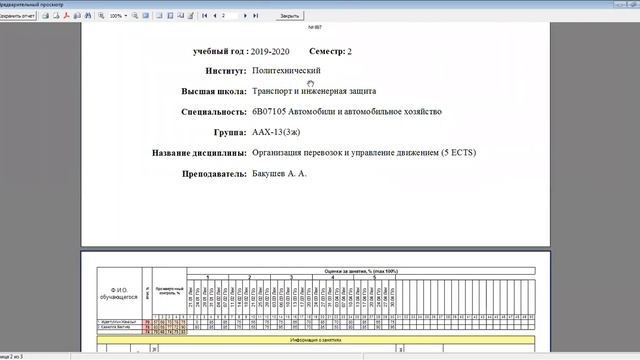Click group value 'ААХ-13(3ж)'

[x=276, y=132]
